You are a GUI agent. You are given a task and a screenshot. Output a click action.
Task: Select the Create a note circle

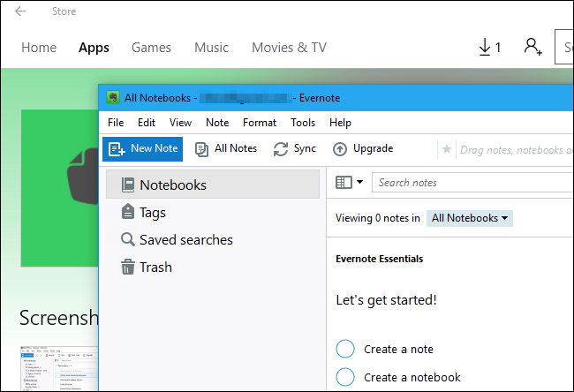[345, 349]
